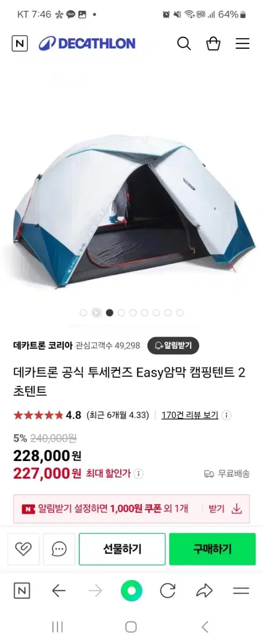Download coupon with the 받기 button
The image size is (263, 644).
pyautogui.click(x=225, y=509)
